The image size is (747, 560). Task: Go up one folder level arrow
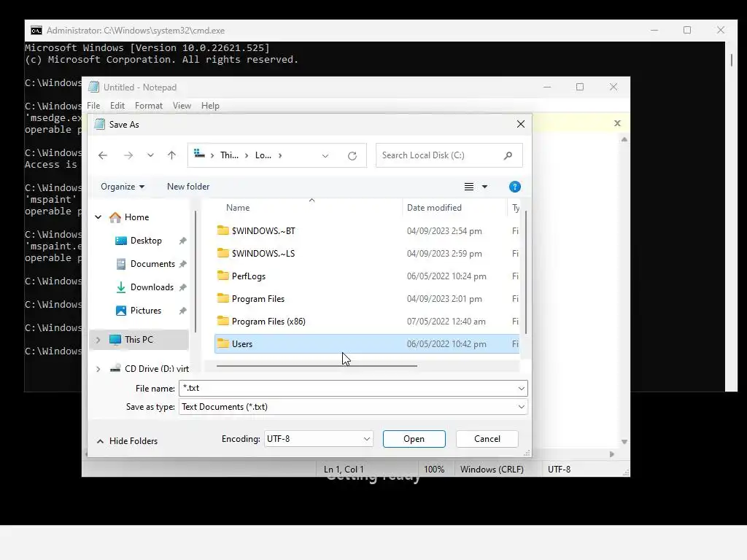pos(171,155)
